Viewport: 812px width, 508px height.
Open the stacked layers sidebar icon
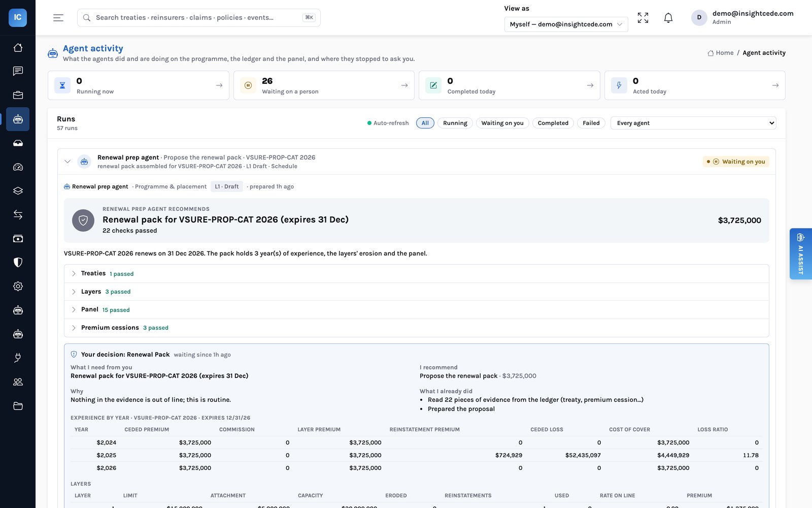click(x=18, y=191)
